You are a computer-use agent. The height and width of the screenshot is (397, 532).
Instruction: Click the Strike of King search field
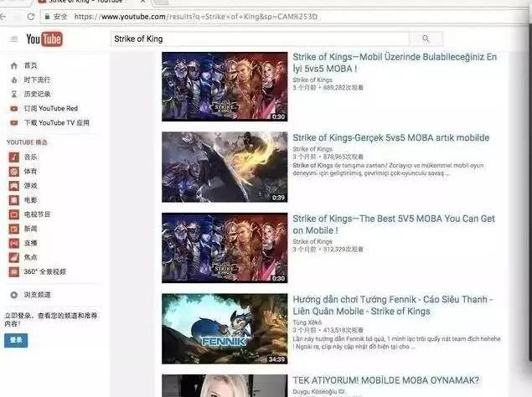[260, 39]
